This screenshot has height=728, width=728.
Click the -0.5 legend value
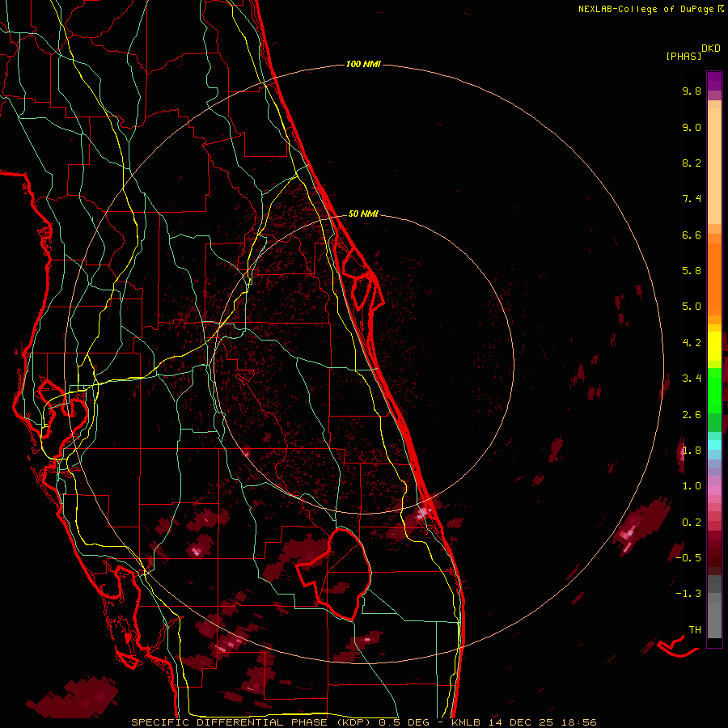pyautogui.click(x=688, y=558)
